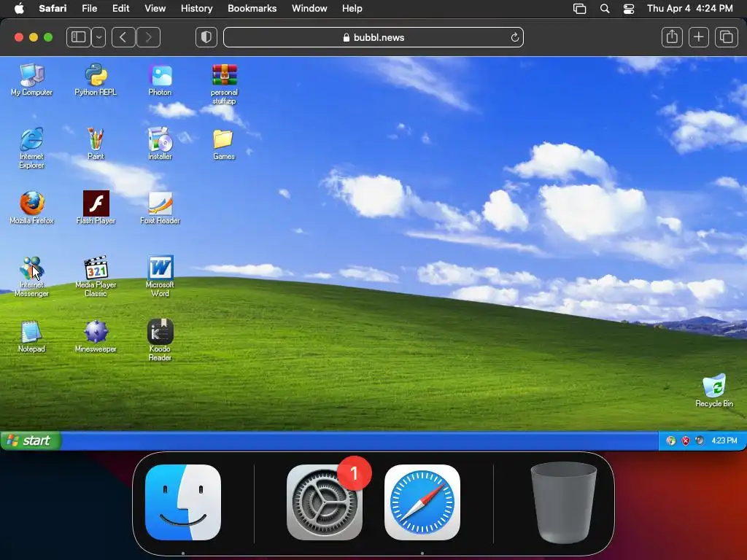Select the Minesweeper icon
The image size is (747, 560).
[96, 336]
